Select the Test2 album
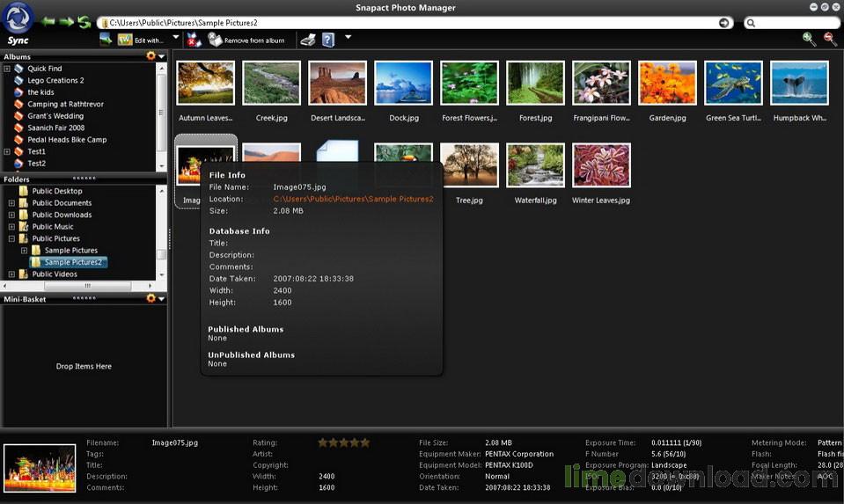Screen dimensions: 844x504 pos(37,163)
